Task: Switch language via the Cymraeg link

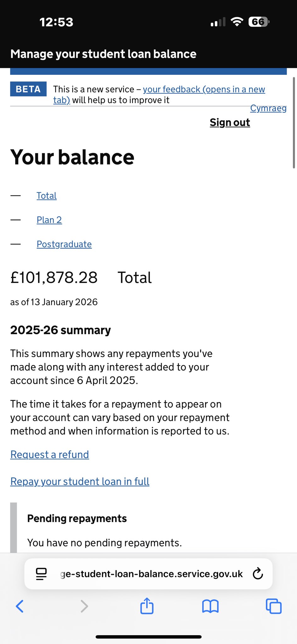Action: pos(268,108)
